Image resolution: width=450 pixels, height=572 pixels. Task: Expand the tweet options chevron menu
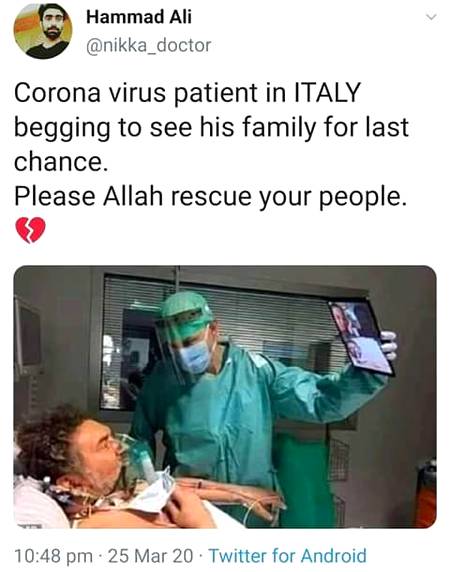tap(431, 17)
